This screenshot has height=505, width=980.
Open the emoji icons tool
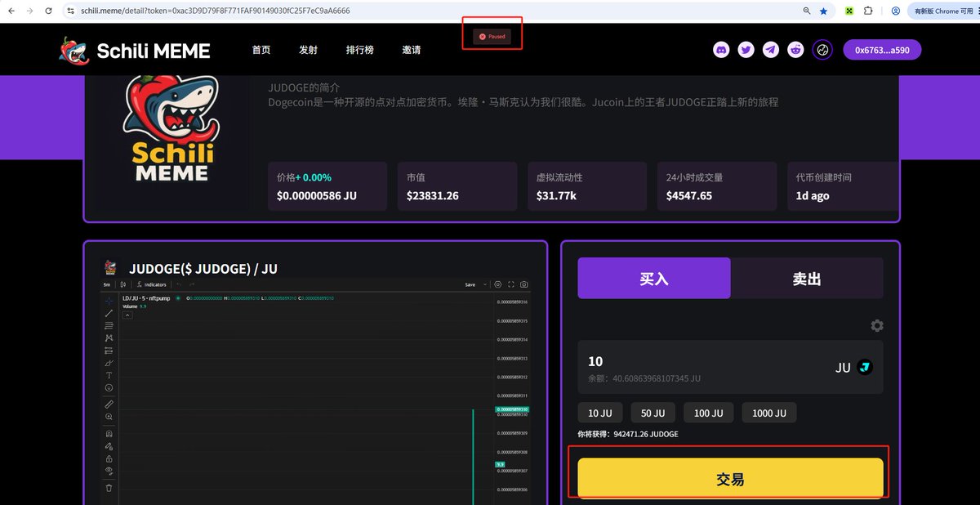109,387
